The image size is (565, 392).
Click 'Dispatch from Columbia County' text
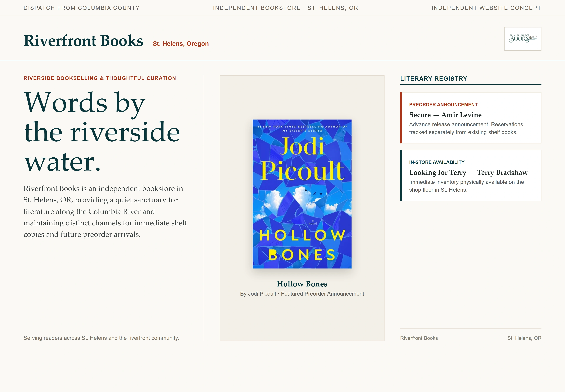click(x=81, y=8)
